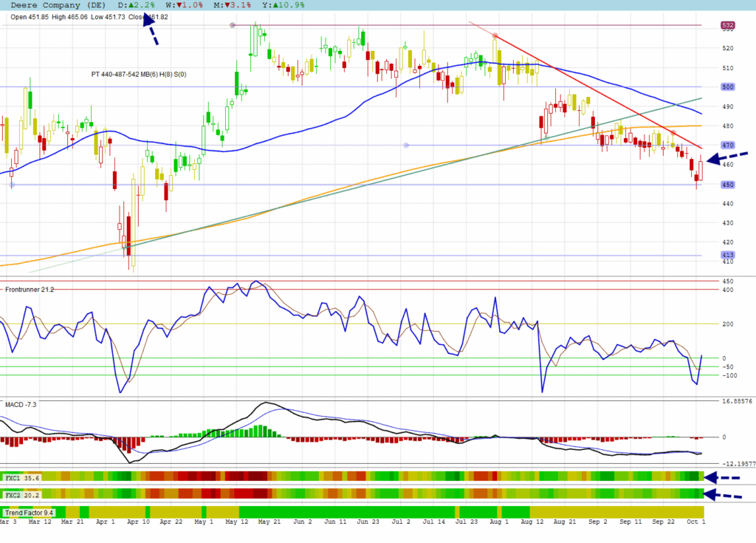
Task: Select the 470 price level tag
Action: click(x=727, y=146)
